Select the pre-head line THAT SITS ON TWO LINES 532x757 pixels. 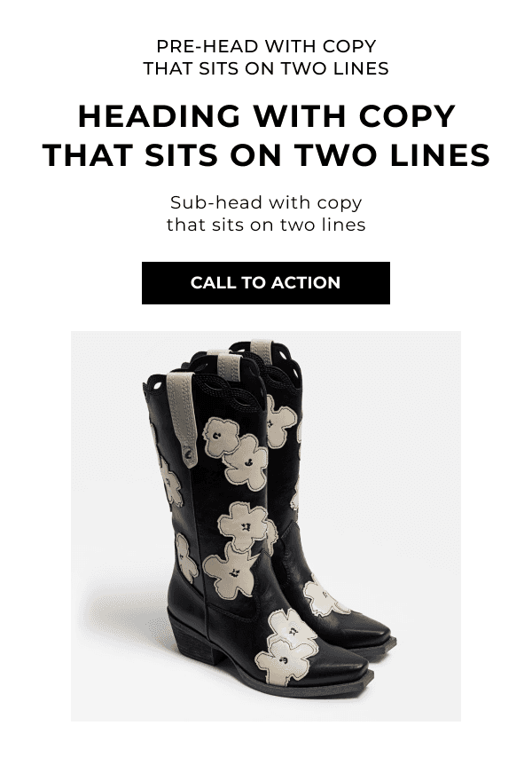(266, 68)
